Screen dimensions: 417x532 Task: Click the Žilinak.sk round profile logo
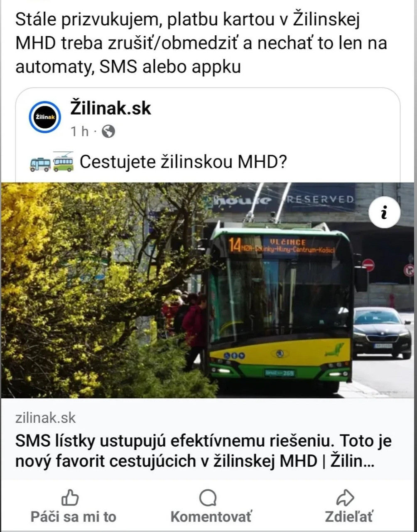coord(45,117)
